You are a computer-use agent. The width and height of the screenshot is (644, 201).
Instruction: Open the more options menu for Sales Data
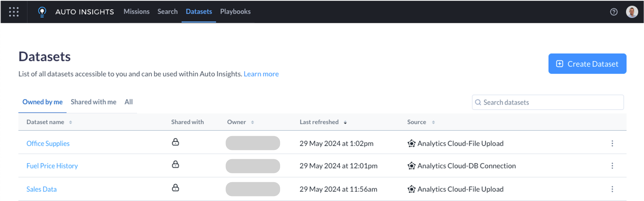coord(612,189)
